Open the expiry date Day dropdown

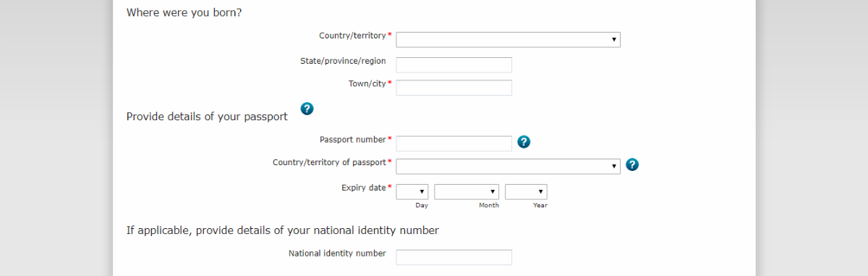coord(412,192)
